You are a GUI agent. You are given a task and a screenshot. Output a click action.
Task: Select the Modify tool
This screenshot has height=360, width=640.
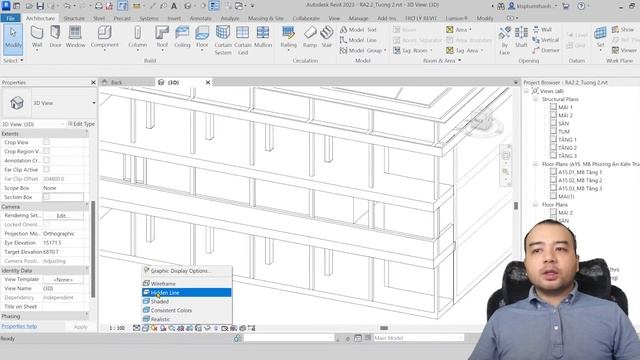click(x=13, y=39)
